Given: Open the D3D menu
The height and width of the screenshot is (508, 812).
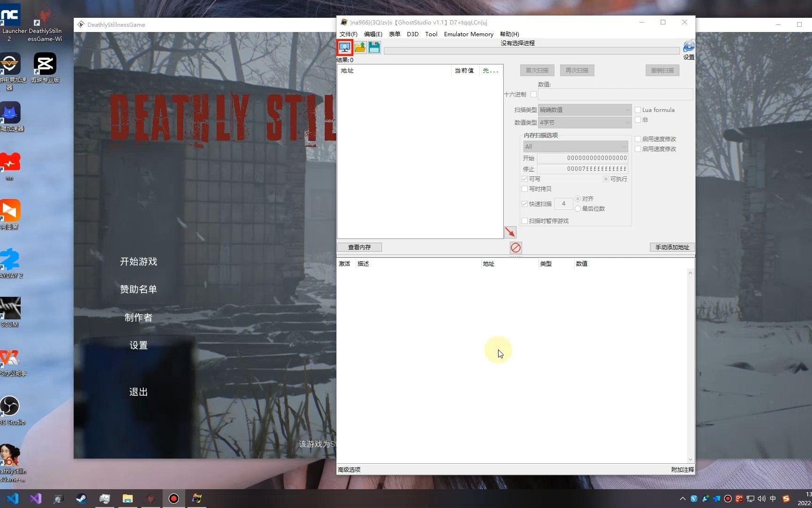Looking at the screenshot, I should coord(413,34).
